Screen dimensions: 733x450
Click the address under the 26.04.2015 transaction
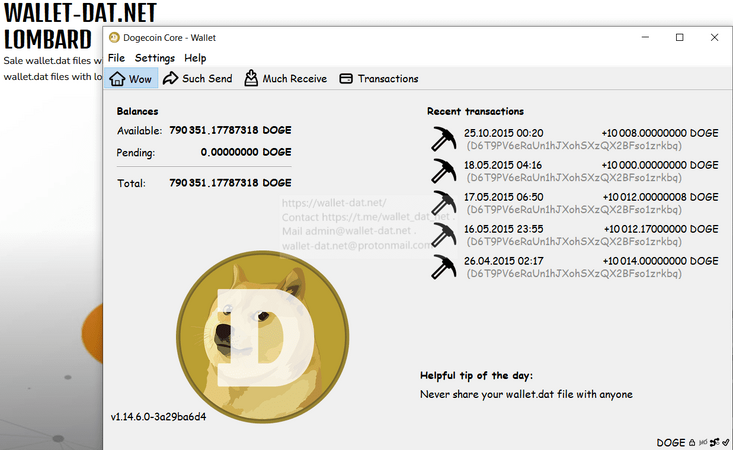574,273
